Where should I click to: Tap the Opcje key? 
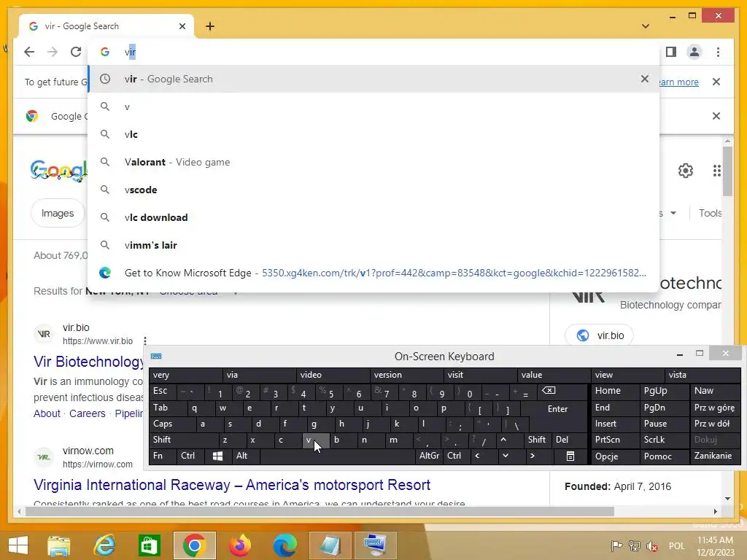615,456
